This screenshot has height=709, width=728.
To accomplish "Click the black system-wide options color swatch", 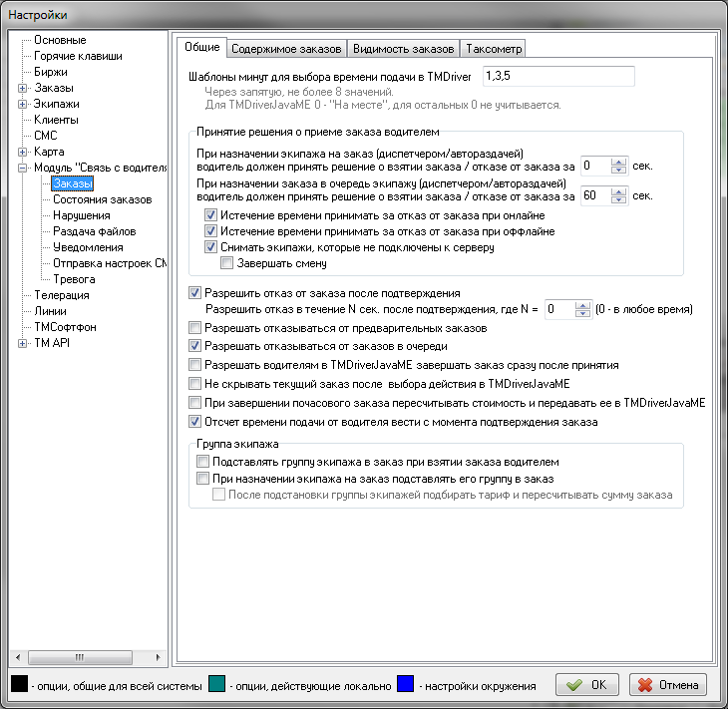I will (x=19, y=685).
